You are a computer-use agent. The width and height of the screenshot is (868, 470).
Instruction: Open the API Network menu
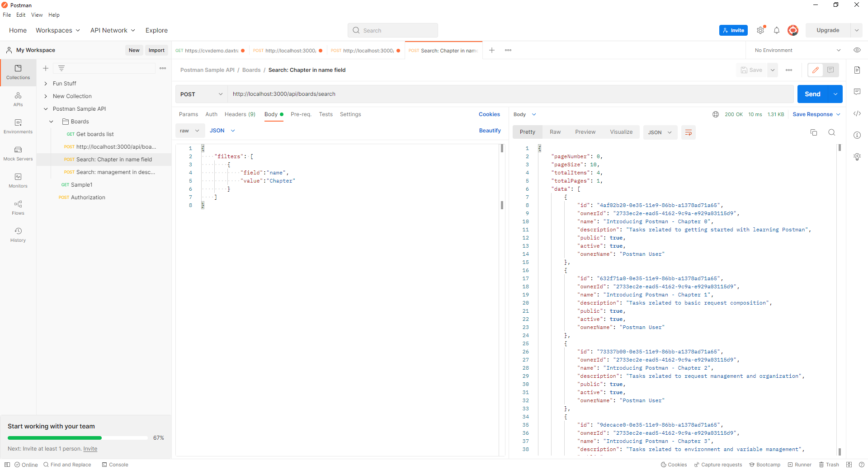[113, 30]
